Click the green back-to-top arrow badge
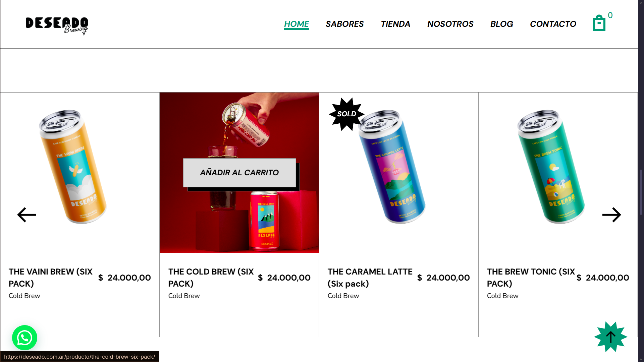The height and width of the screenshot is (362, 644). coord(611,337)
